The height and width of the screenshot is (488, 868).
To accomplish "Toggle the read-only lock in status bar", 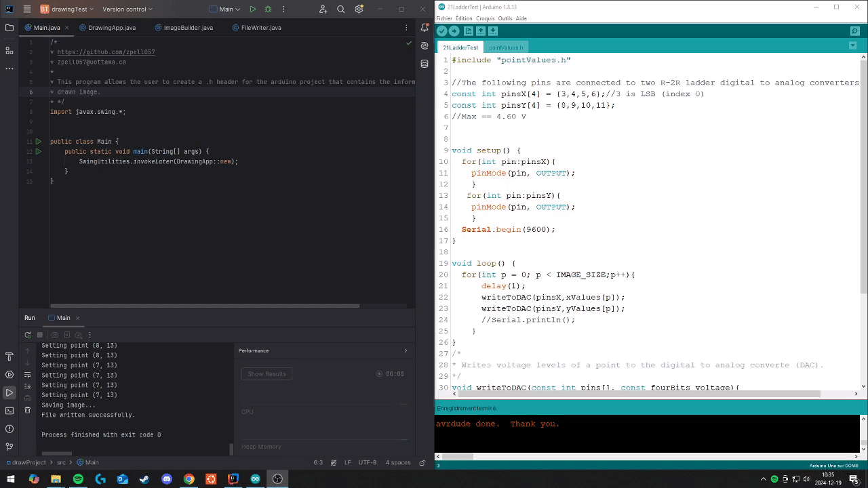I will (422, 462).
